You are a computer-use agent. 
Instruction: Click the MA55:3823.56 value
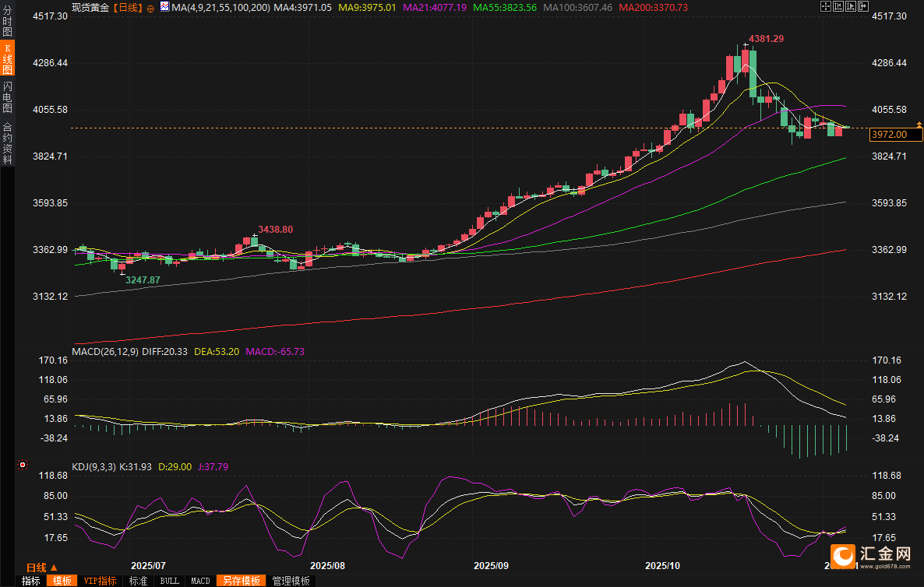[x=505, y=8]
